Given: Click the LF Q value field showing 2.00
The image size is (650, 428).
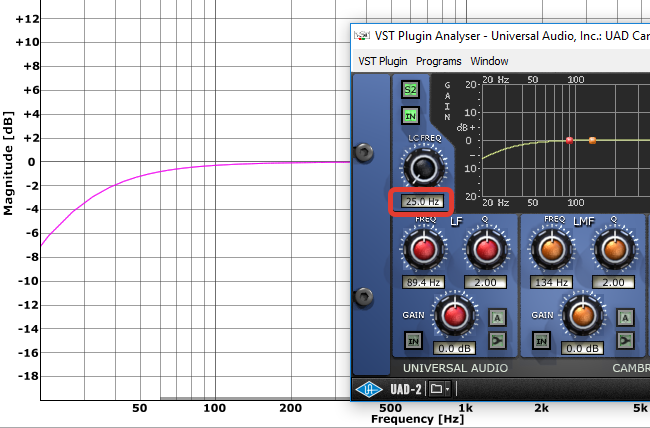Looking at the screenshot, I should [485, 282].
